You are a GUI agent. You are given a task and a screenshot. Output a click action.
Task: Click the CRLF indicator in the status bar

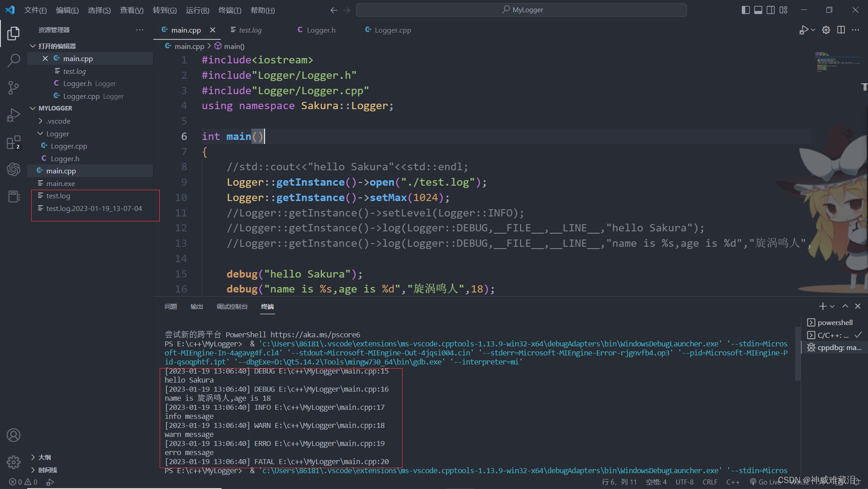pos(709,482)
